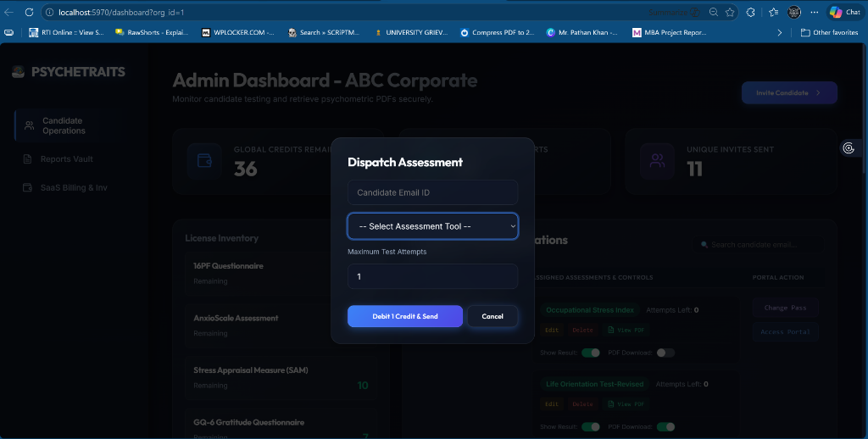Screen dimensions: 868x439
Task: Click the Search candidate email box
Action: click(757, 245)
